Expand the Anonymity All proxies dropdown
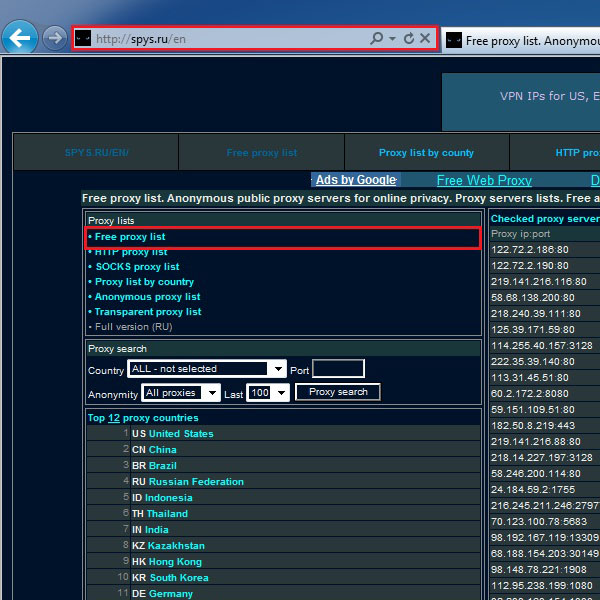This screenshot has height=600, width=600. click(x=181, y=393)
